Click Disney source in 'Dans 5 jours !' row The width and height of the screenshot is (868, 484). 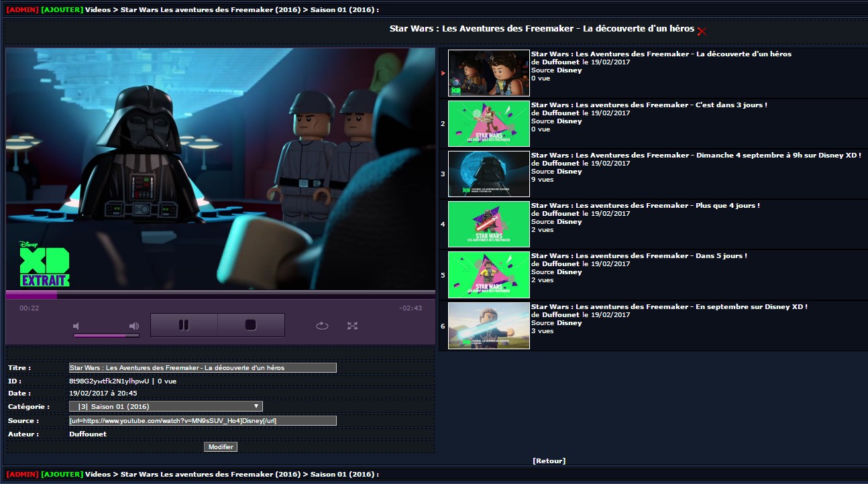tap(569, 271)
